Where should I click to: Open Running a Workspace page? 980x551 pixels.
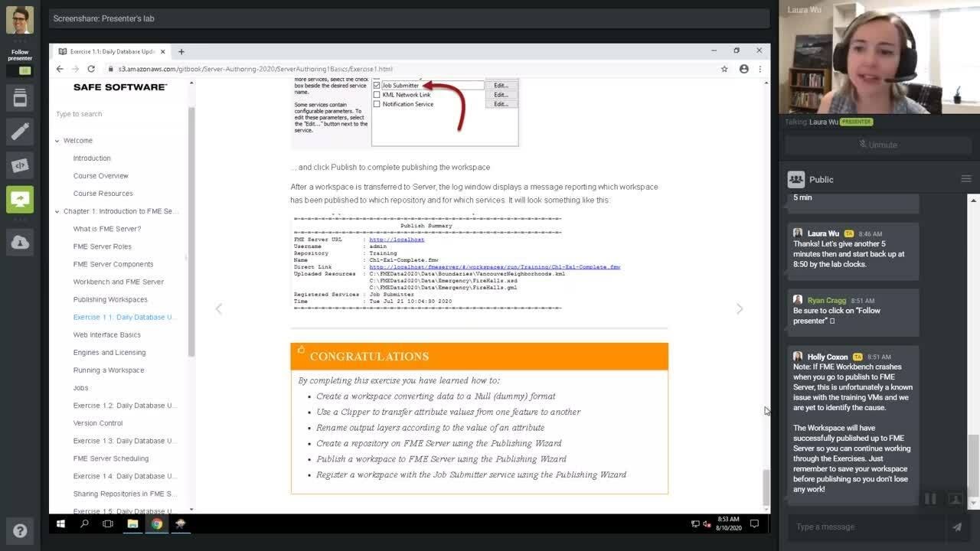[109, 370]
